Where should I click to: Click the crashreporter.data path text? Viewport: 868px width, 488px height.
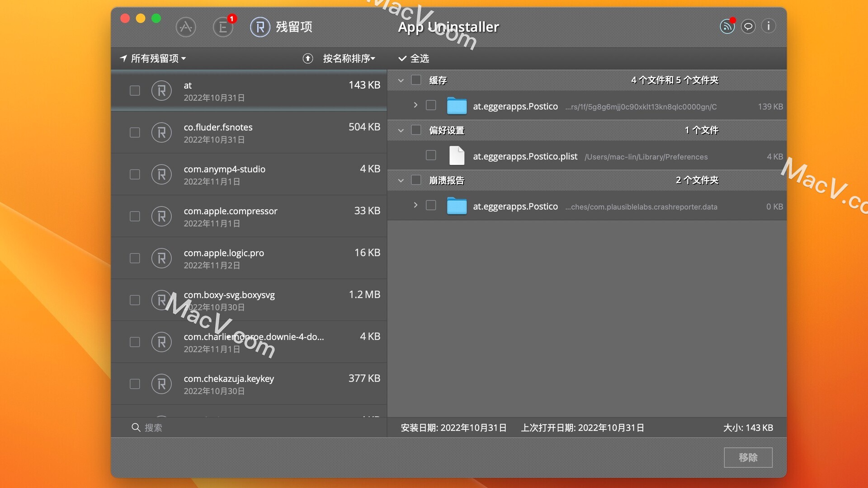pyautogui.click(x=641, y=207)
